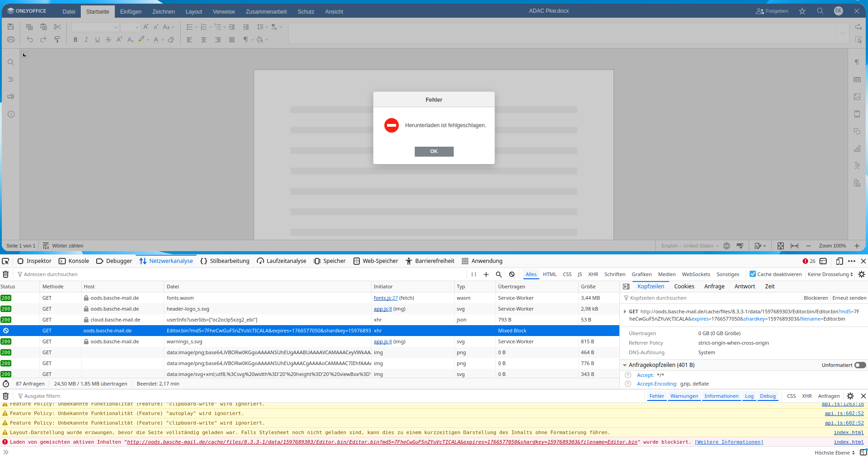
Task: Click the favorite star icon in header
Action: pos(802,11)
